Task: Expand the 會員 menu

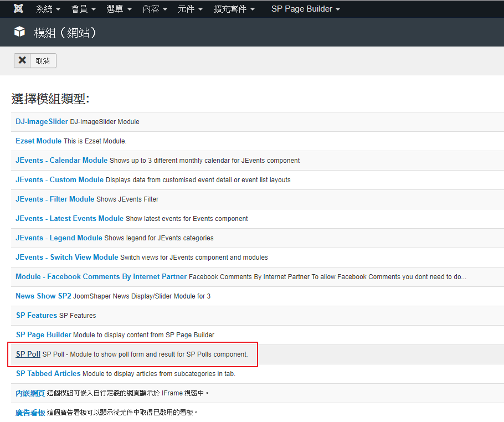Action: point(84,9)
